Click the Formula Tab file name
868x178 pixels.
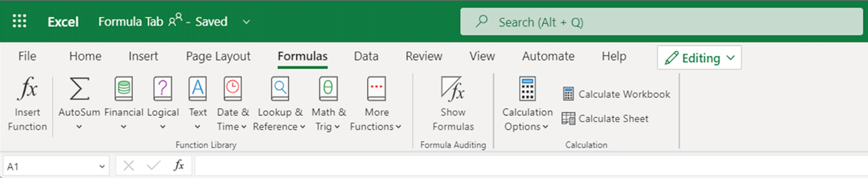click(130, 21)
